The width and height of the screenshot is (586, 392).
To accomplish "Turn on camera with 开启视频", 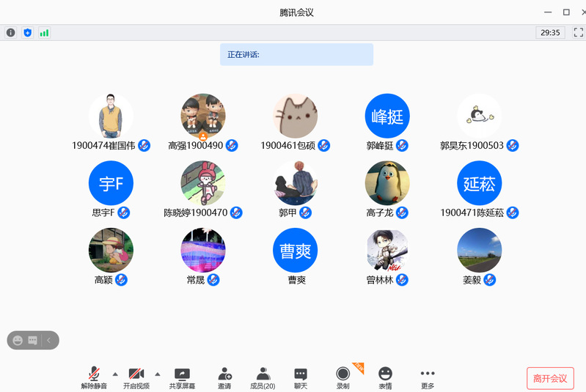I will [136, 376].
